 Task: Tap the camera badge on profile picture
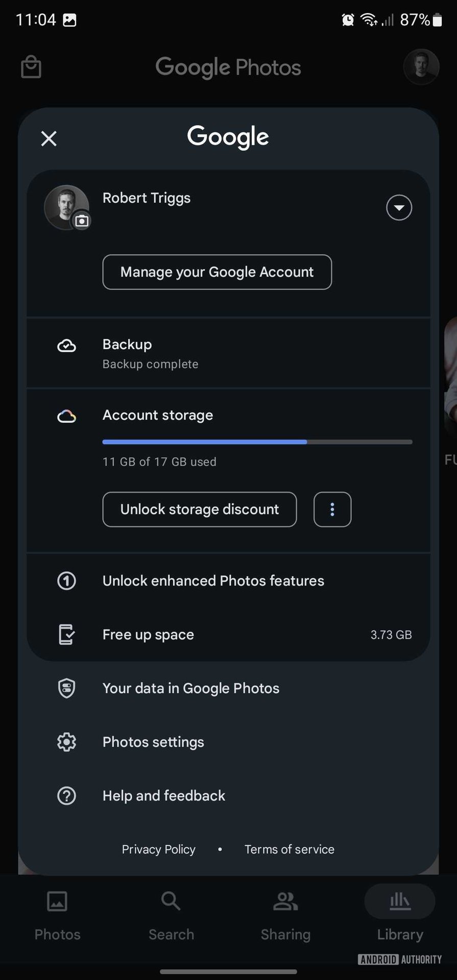[x=82, y=221]
